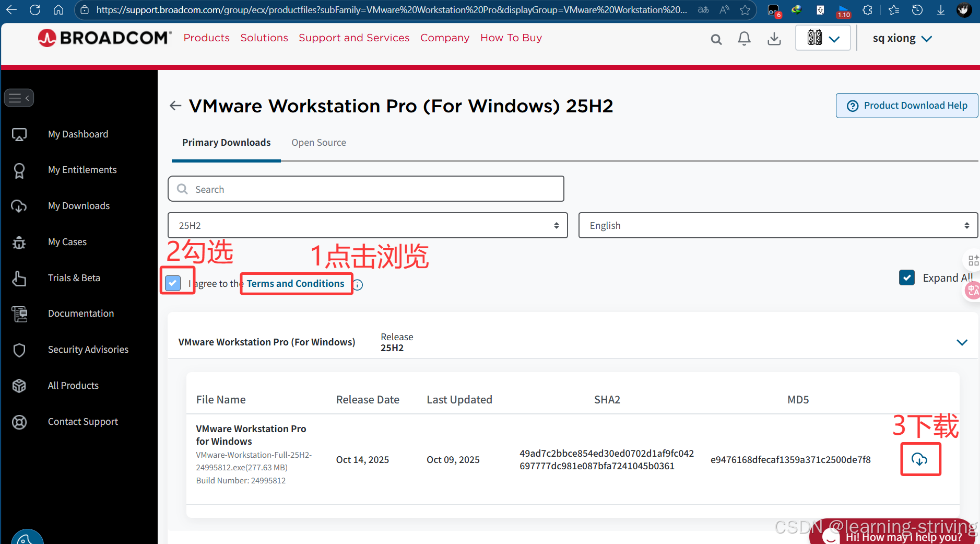
Task: Open the sq xiong account menu
Action: pos(902,39)
